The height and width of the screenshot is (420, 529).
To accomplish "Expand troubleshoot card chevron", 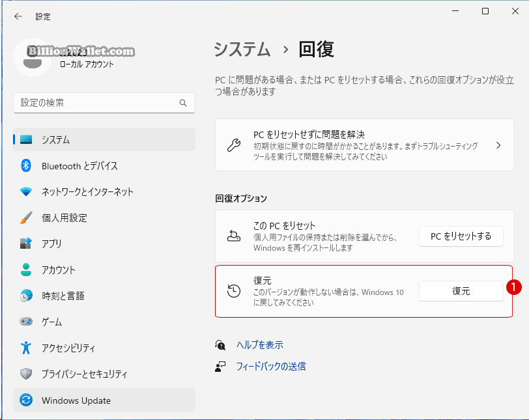I will (x=498, y=145).
